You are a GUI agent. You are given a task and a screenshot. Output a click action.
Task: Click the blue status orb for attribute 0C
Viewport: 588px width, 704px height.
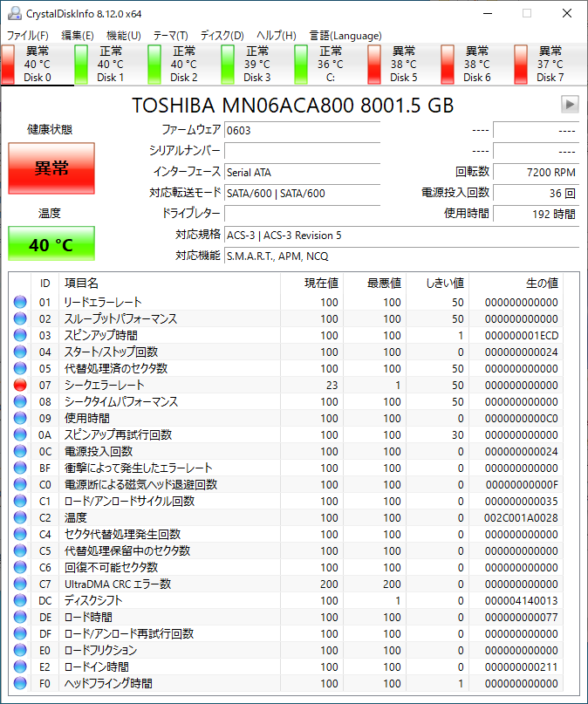point(20,451)
